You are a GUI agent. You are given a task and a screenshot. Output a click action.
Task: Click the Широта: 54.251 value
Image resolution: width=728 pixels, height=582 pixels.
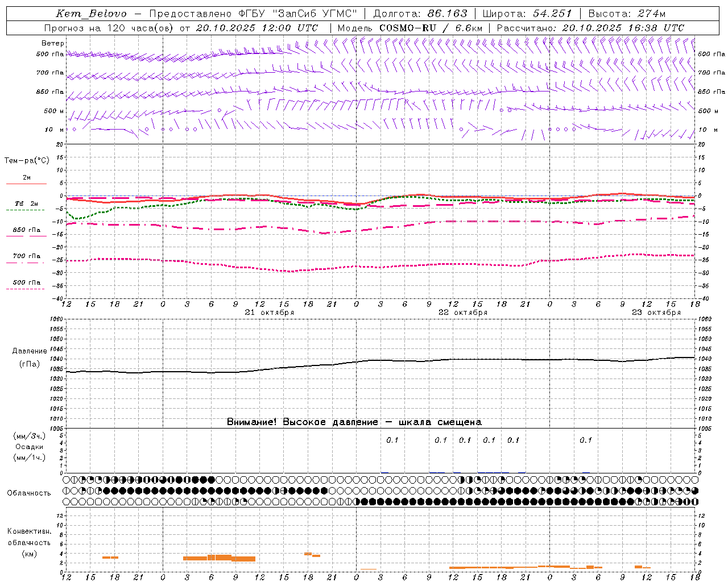[x=527, y=14]
